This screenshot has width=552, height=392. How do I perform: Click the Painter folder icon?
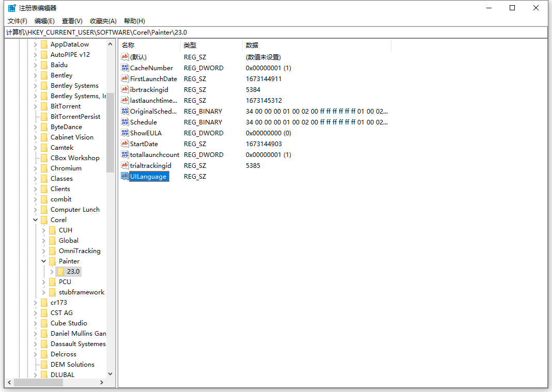(53, 261)
